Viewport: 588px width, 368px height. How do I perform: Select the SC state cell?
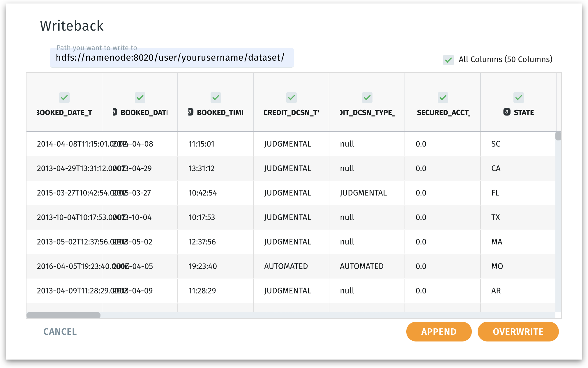[x=496, y=144]
